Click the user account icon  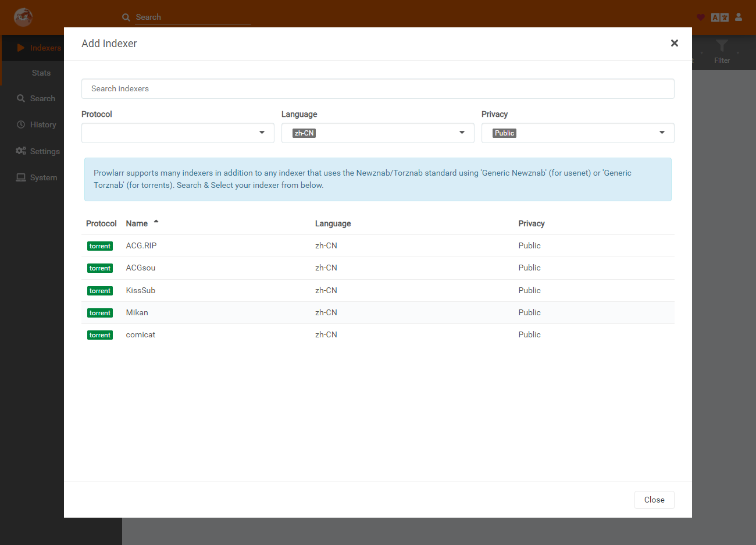pyautogui.click(x=739, y=17)
